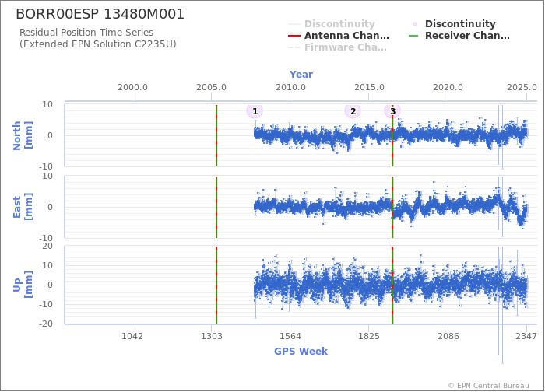Click the North [mm] axis label
The image size is (545, 392).
23,135
